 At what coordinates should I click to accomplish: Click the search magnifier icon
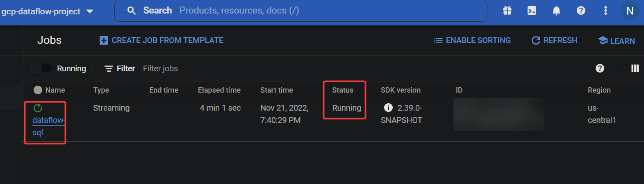[132, 11]
